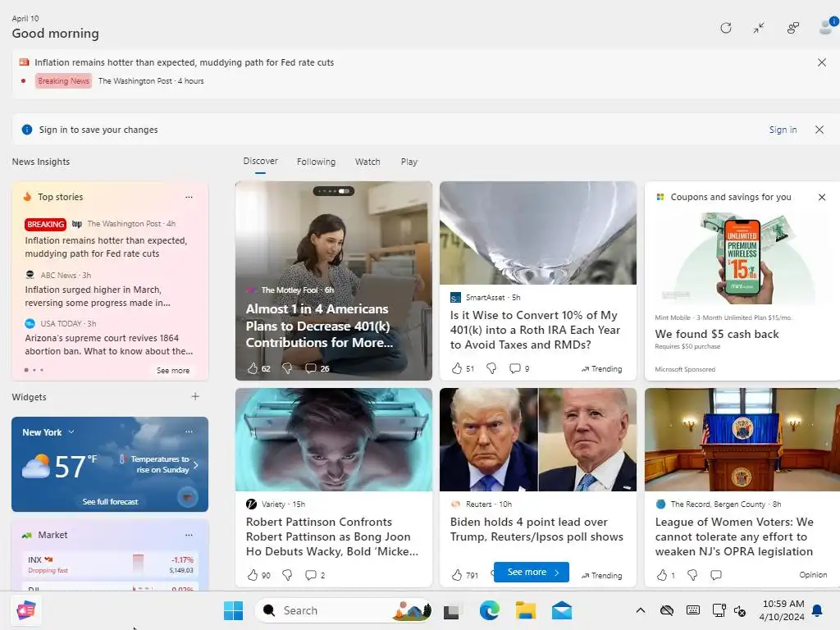Like the Robert Pattinson Variety article

point(253,575)
